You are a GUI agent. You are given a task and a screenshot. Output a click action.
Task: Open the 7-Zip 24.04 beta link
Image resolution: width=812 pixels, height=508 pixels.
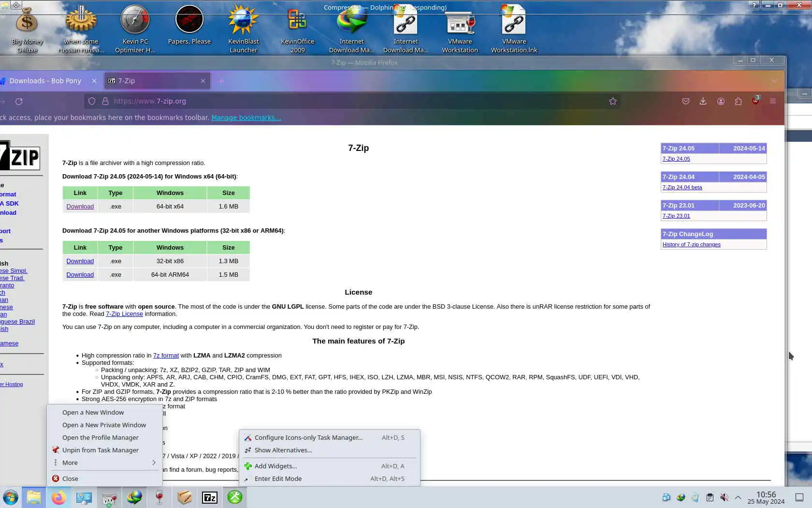pyautogui.click(x=682, y=187)
